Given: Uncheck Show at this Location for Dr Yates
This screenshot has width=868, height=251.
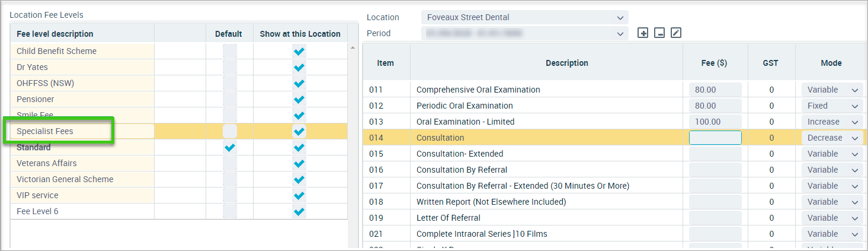Looking at the screenshot, I should [x=300, y=67].
